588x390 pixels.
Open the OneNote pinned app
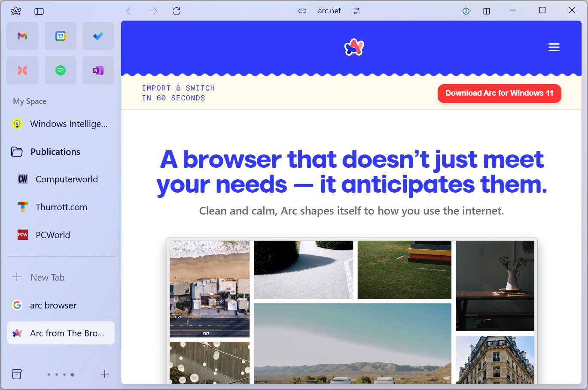(98, 70)
